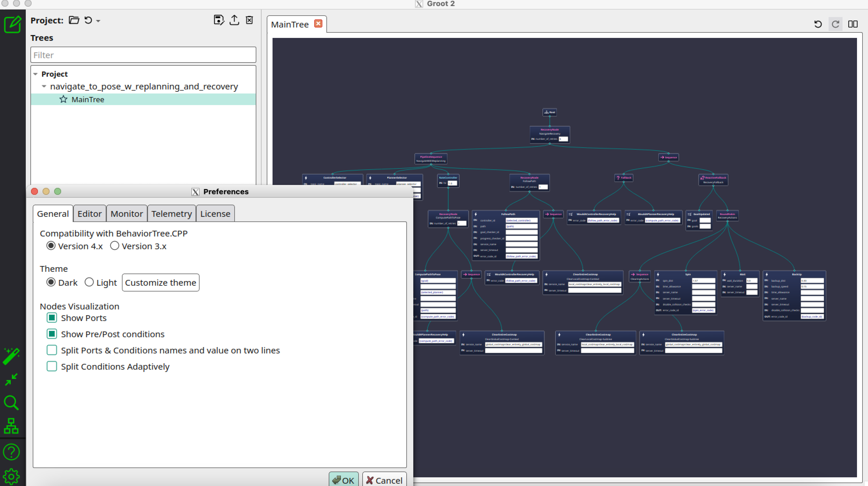The image size is (868, 486).
Task: Close the MainTree tab with red X
Action: pyautogui.click(x=318, y=23)
